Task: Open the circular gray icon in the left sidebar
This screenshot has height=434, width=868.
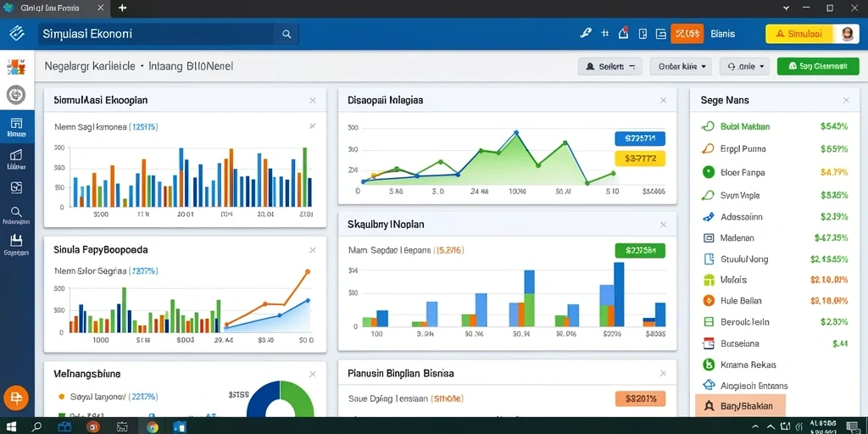Action: coord(16,95)
